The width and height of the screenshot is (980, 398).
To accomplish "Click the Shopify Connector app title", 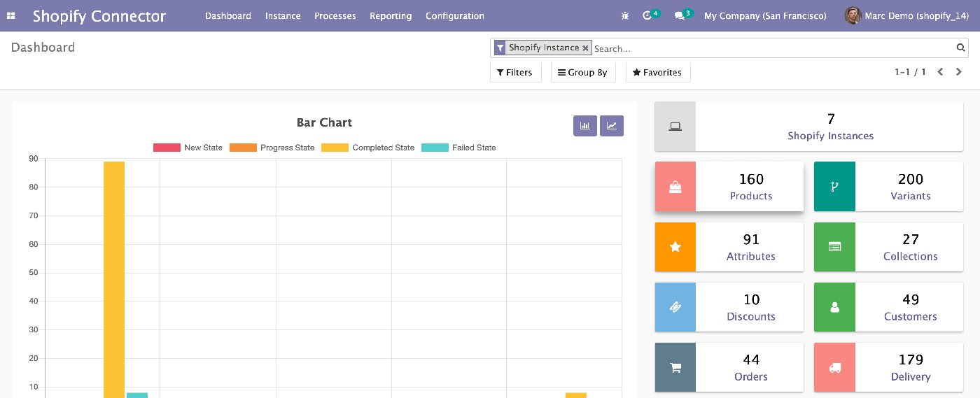I will coord(99,15).
